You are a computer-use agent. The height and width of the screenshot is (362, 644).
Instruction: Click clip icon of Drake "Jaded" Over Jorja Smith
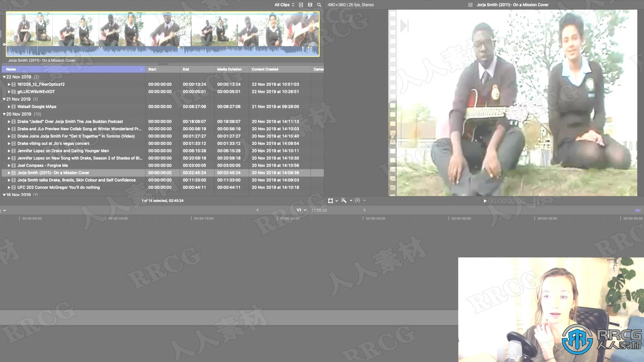click(x=14, y=121)
